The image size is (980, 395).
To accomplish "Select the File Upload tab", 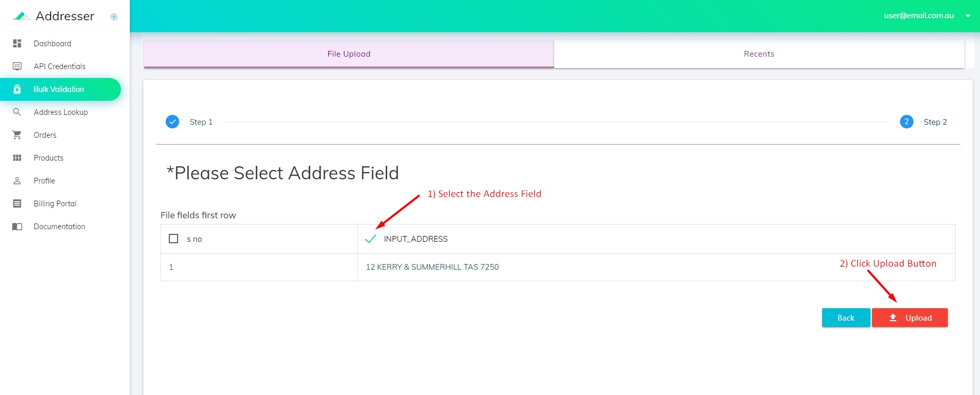I will [348, 54].
